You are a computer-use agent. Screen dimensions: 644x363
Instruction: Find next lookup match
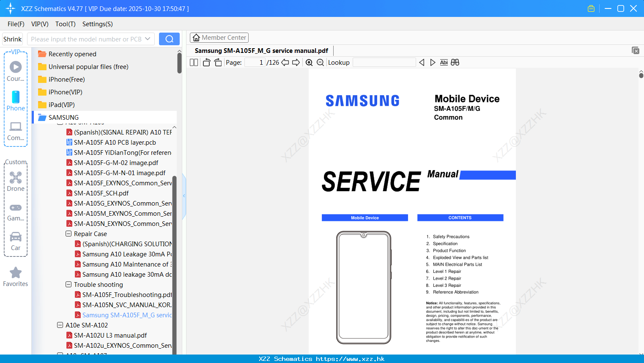433,62
